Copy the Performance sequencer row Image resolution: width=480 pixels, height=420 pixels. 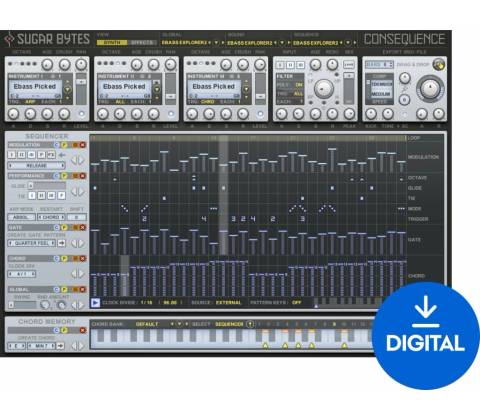tap(56, 176)
